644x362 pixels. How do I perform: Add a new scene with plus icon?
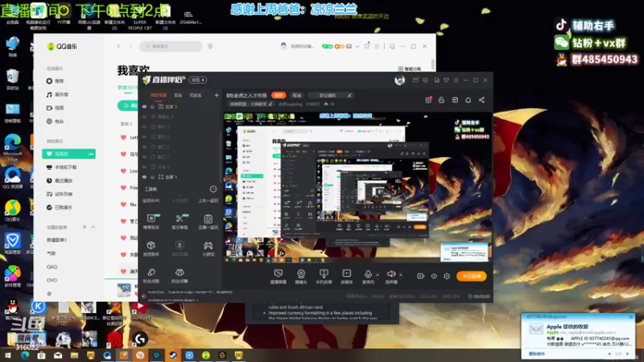pos(217,95)
